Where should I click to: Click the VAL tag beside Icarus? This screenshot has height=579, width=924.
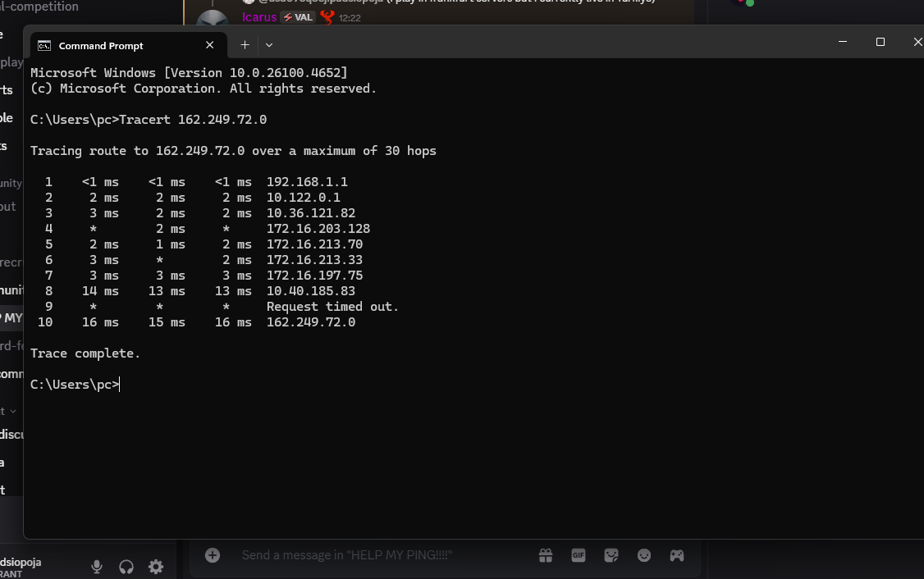point(298,17)
